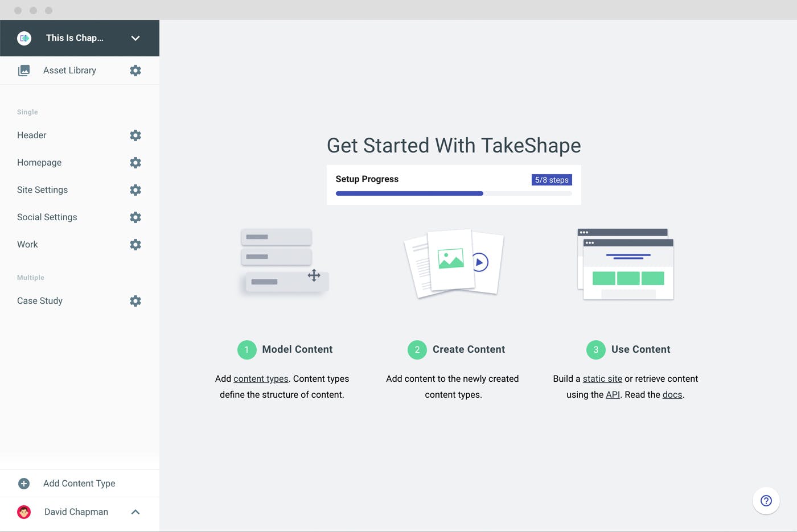Click the Use Content browser windows illustration
Screen dimensions: 797x532
pyautogui.click(x=626, y=264)
